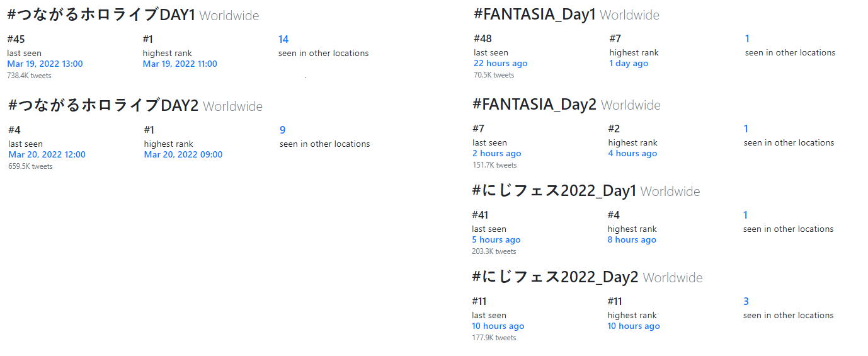The height and width of the screenshot is (356, 868).
Task: Open the #FANTASIA_Day1 hashtag heading
Action: click(x=535, y=14)
